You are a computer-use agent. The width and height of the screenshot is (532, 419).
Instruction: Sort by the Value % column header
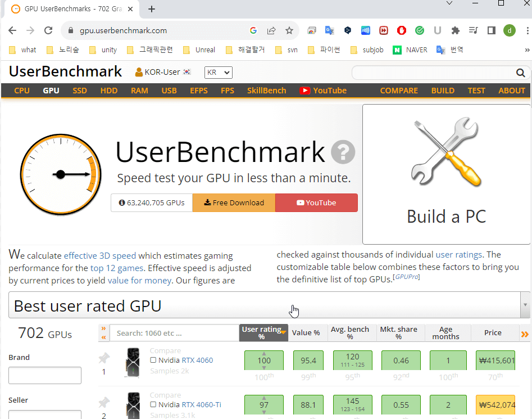click(x=306, y=333)
